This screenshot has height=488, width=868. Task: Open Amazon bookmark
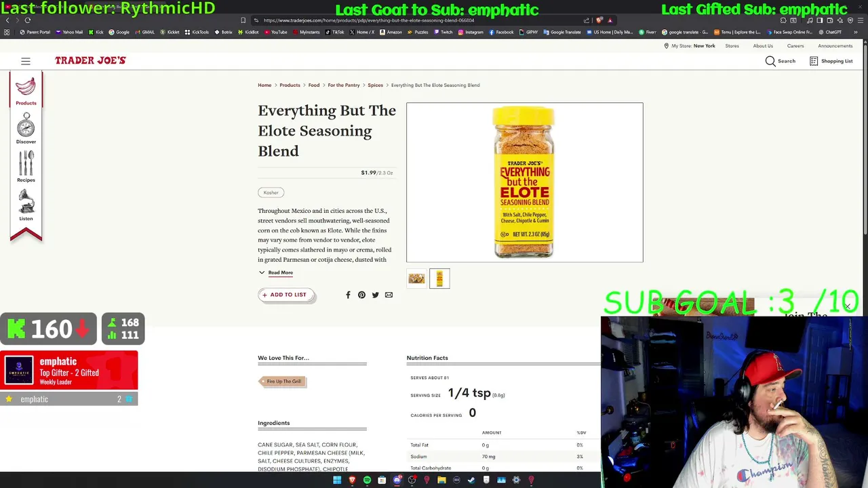coord(391,32)
